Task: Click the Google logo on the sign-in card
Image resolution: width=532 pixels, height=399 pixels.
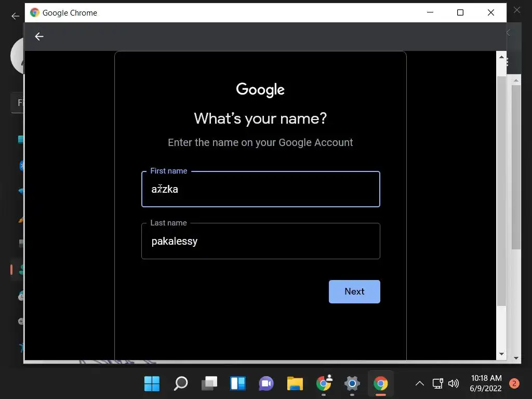Action: coord(260,90)
